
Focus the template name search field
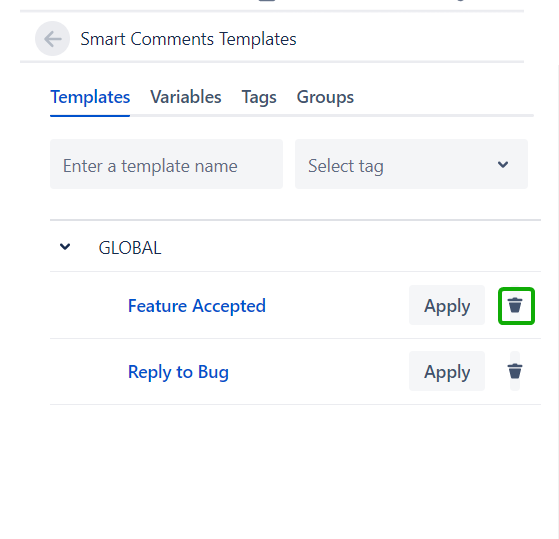[x=166, y=164]
